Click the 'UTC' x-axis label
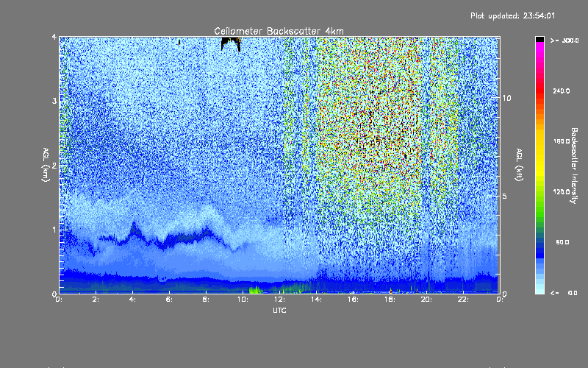The image size is (588, 368). (x=279, y=310)
